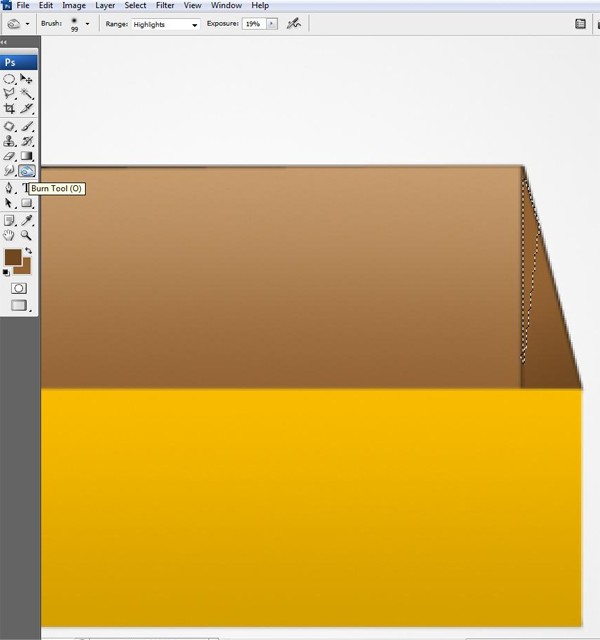Viewport: 600px width, 640px height.
Task: Toggle the airbrush option
Action: [293, 24]
